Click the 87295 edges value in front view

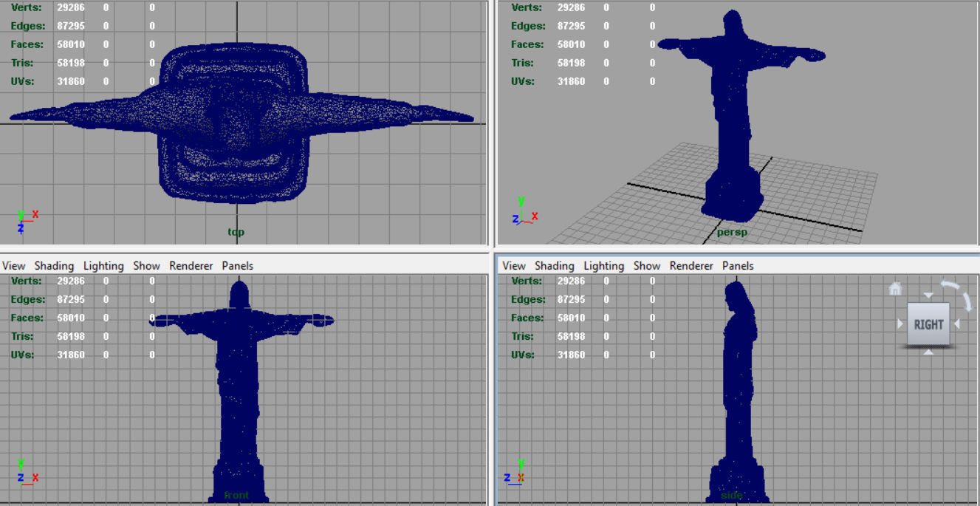point(71,299)
